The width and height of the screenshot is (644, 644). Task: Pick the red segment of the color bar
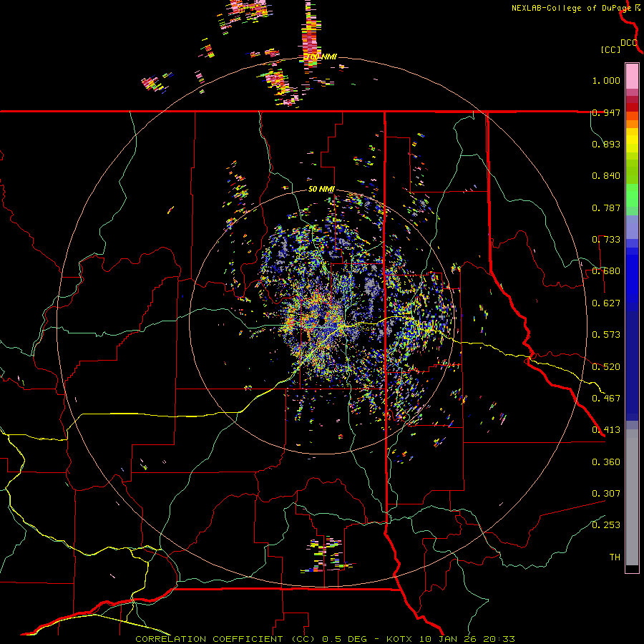pos(632,107)
